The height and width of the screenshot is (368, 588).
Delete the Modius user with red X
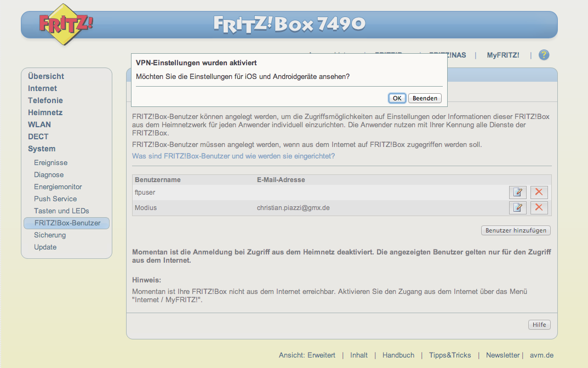[539, 208]
